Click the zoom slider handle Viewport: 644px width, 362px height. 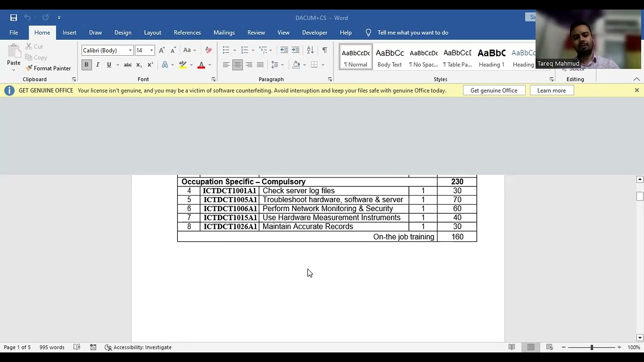pos(592,347)
